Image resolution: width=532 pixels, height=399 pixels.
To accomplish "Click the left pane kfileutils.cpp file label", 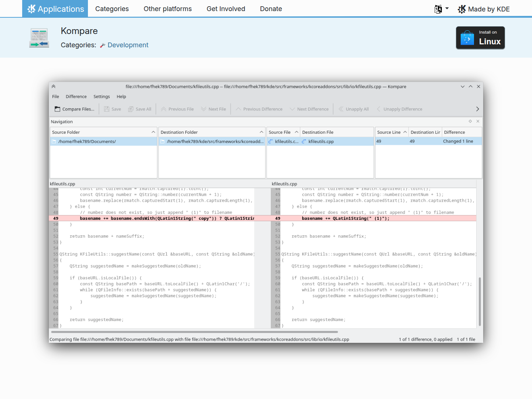I will (62, 184).
